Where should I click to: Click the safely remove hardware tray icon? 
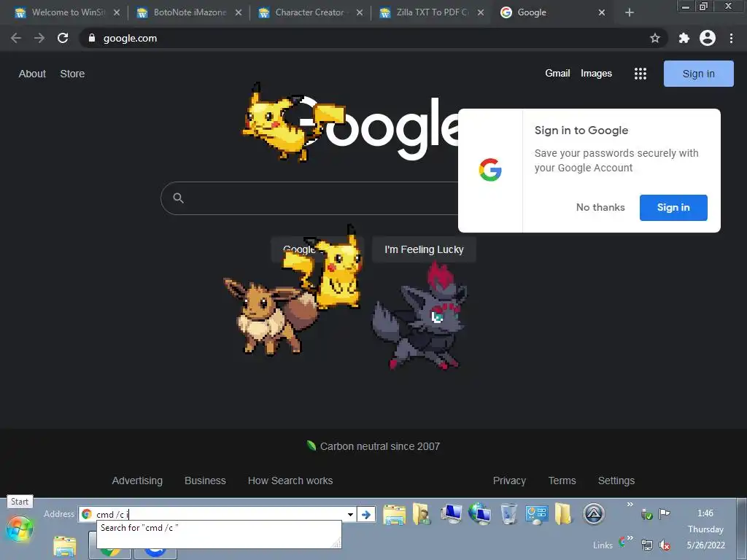point(646,514)
